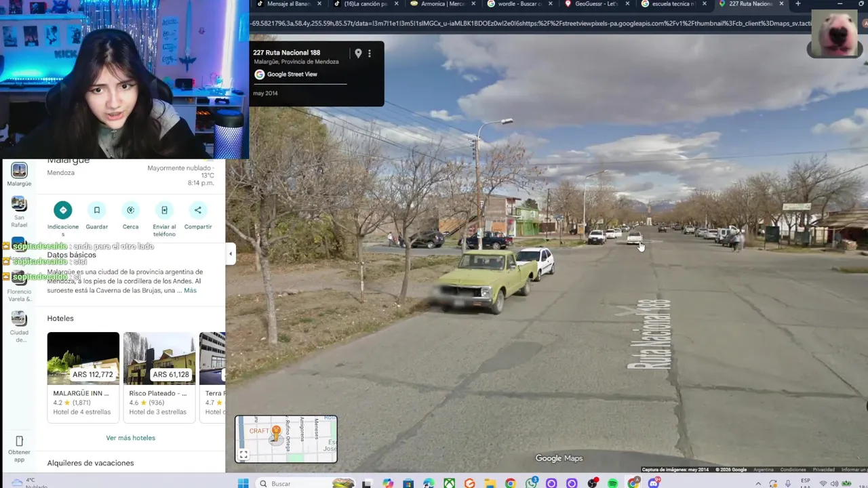Click the Ver más hoteles link
Viewport: 868px width, 488px height.
coord(130,438)
